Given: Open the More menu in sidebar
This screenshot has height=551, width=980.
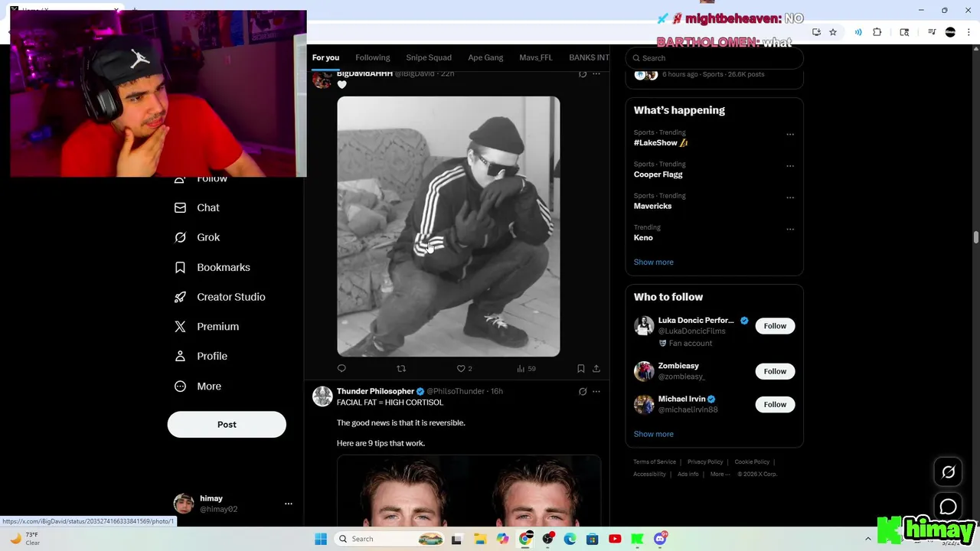Looking at the screenshot, I should (x=198, y=386).
